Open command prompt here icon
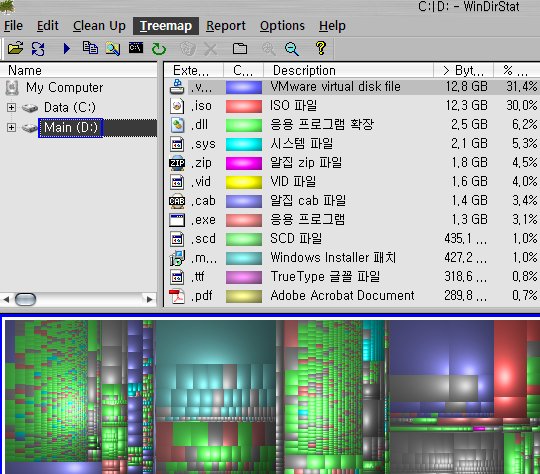The image size is (540, 474). pyautogui.click(x=136, y=48)
